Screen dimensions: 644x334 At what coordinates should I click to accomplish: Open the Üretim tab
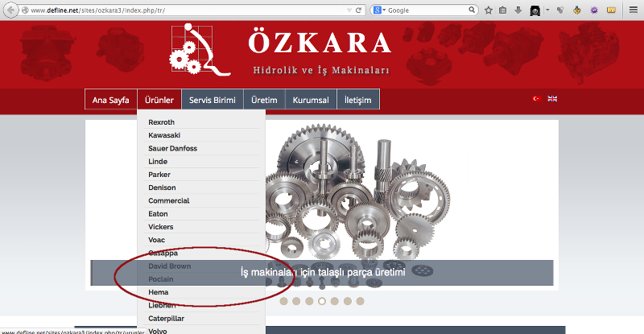[x=264, y=100]
